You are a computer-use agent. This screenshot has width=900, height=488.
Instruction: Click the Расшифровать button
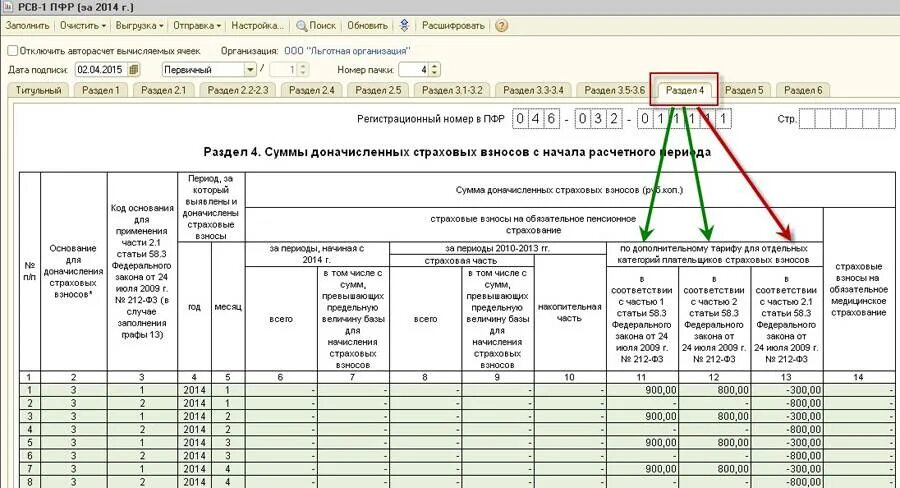click(x=453, y=26)
